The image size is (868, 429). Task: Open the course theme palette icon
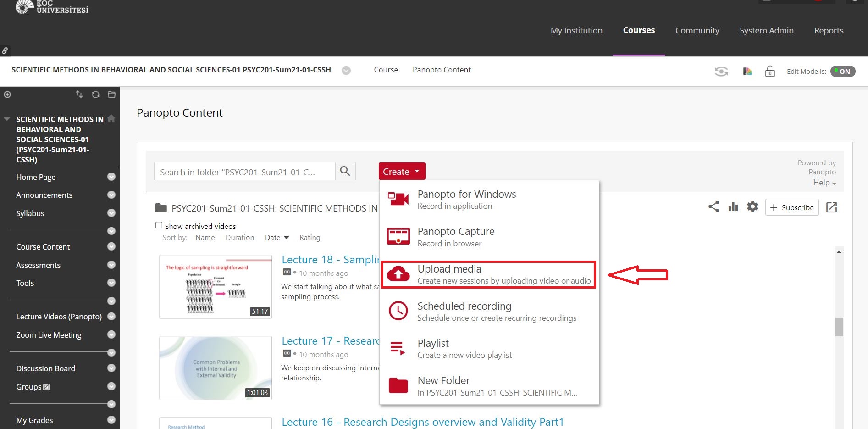coord(747,72)
